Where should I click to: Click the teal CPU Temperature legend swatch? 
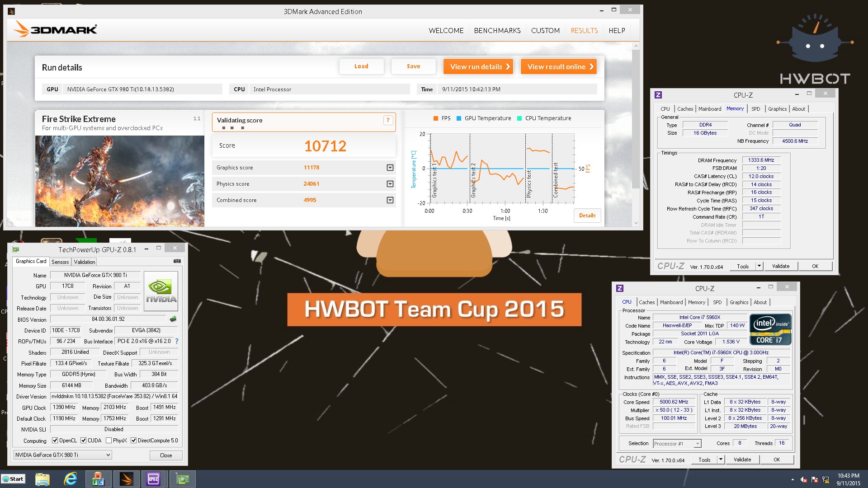(519, 118)
